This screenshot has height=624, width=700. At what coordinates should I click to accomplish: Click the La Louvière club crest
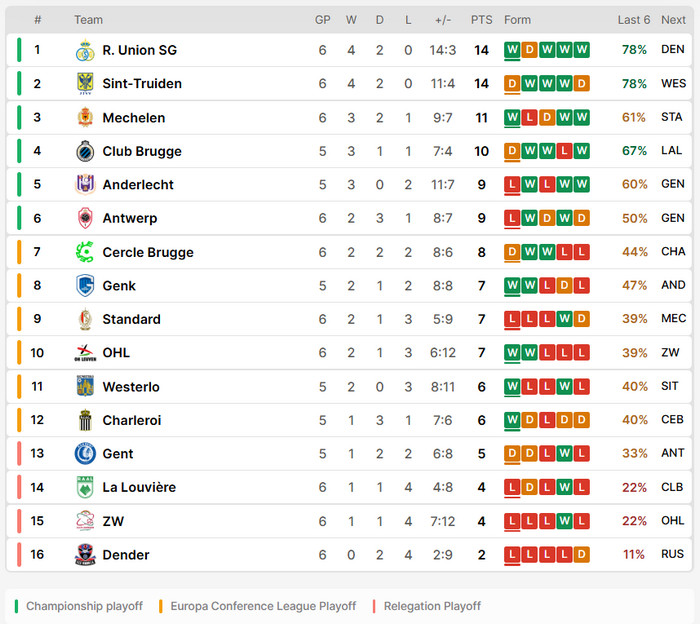85,487
